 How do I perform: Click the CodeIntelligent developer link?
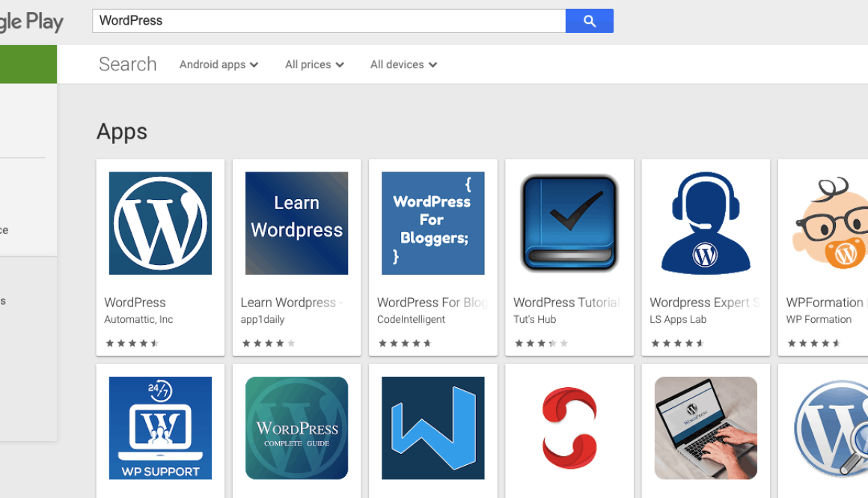pos(411,320)
